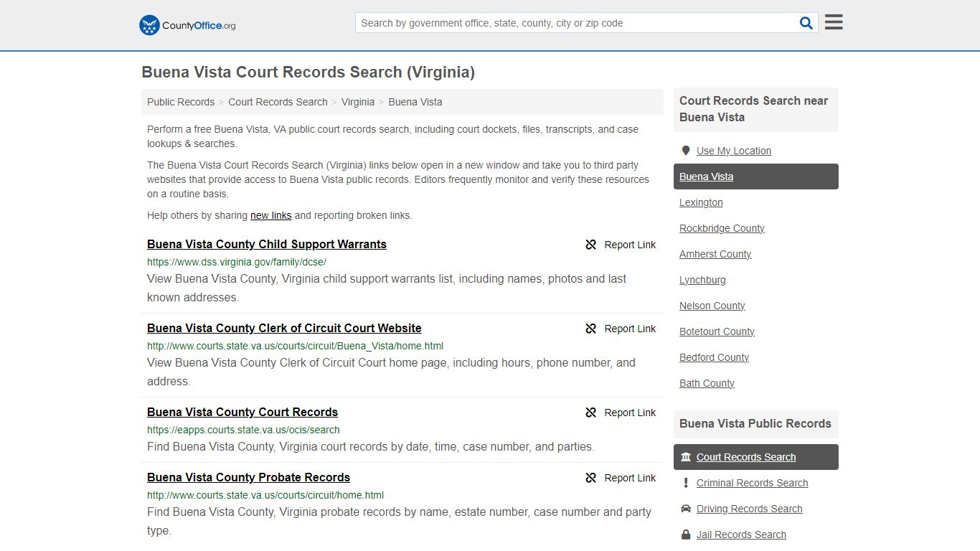Open Buena Vista County Court Records link
Viewport: 980px width, 551px height.
pos(242,412)
